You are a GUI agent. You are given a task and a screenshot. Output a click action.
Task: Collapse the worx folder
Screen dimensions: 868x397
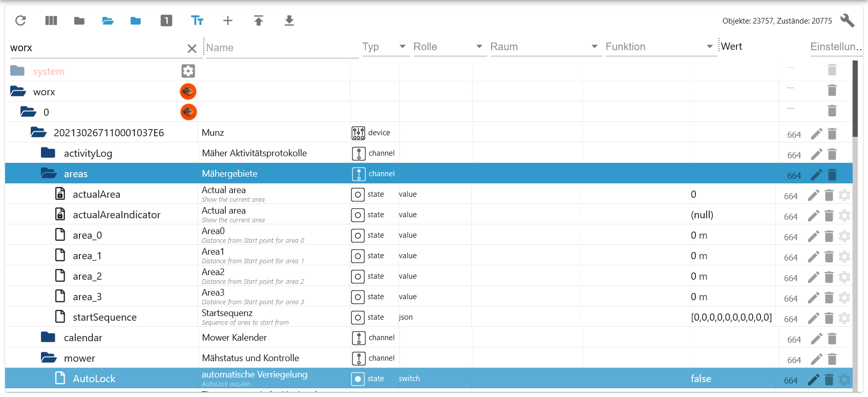(18, 91)
